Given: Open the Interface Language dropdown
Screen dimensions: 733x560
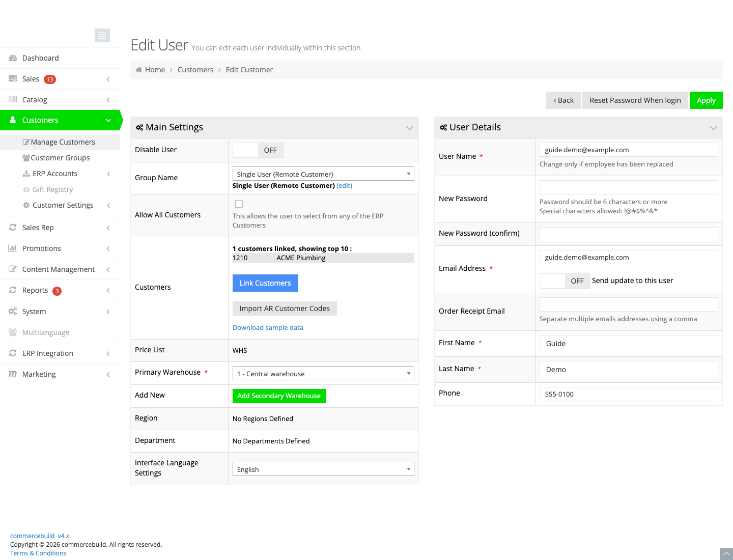Looking at the screenshot, I should [323, 469].
